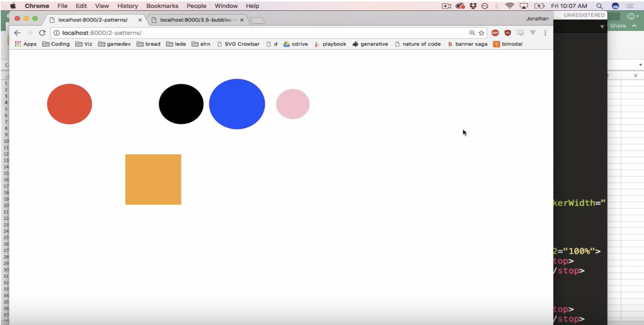Open the Coding bookmarks folder
644x325 pixels.
(56, 44)
